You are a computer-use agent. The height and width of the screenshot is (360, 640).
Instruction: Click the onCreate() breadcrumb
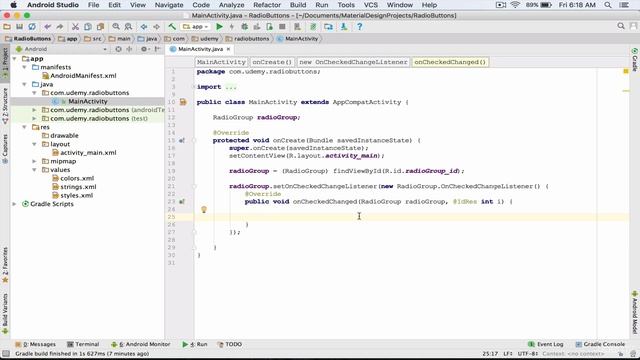click(272, 62)
